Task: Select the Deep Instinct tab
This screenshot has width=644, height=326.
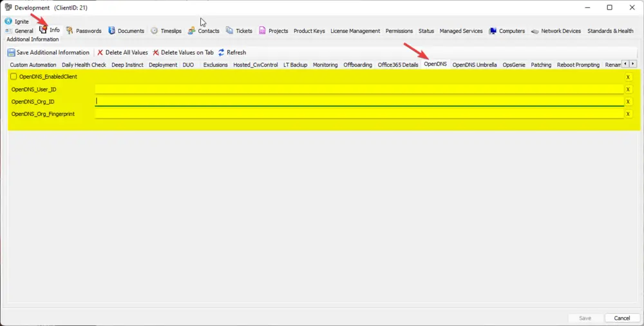Action: (x=128, y=65)
